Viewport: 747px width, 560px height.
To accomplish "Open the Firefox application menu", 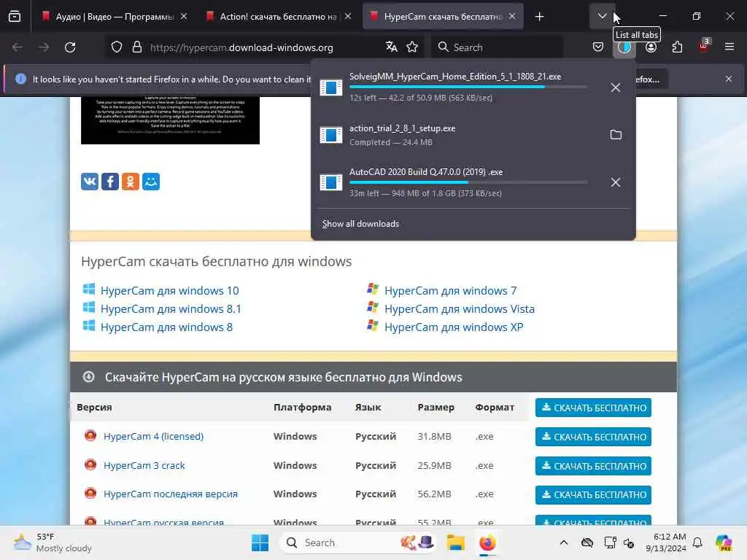I will coord(729,47).
